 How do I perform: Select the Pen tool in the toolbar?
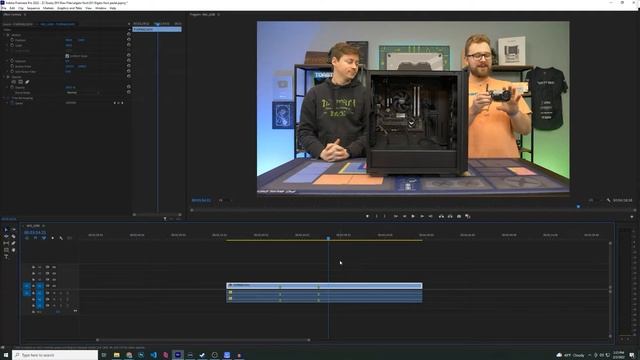tap(13, 243)
